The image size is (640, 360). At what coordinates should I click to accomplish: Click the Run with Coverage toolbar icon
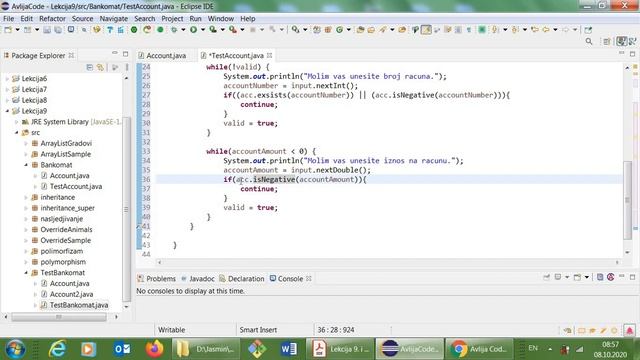(213, 29)
